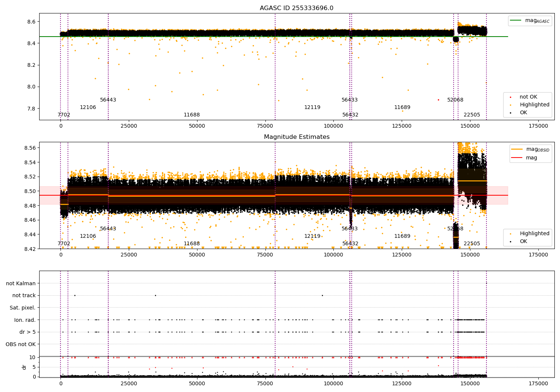
Task: Click the "Magnitude Estimates" plot title
Action: (x=296, y=137)
